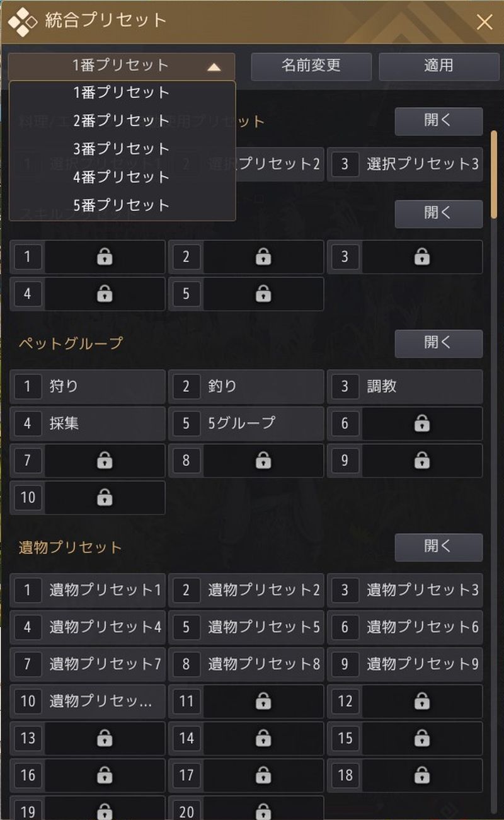Viewport: 504px width, 820px height.
Task: Select 遺物プリセット5 slot
Action: pos(246,627)
